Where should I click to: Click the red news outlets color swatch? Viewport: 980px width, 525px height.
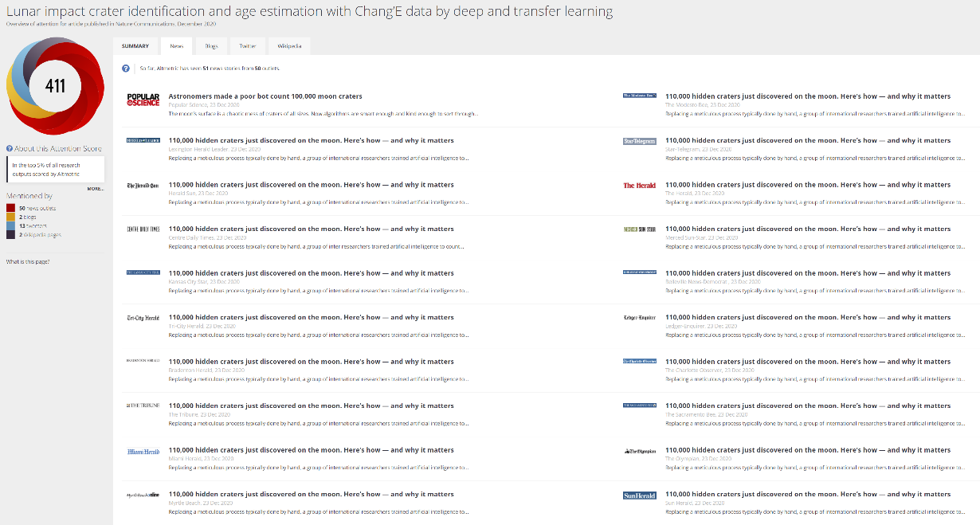[x=10, y=208]
